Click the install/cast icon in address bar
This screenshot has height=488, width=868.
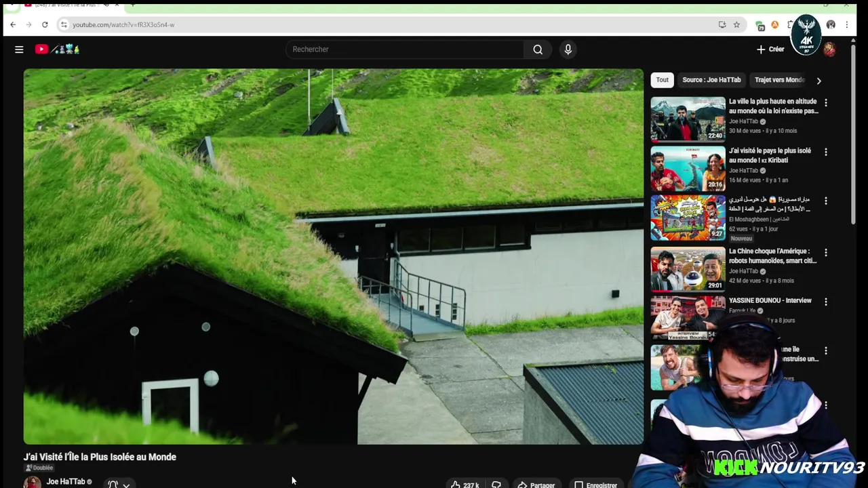[722, 24]
